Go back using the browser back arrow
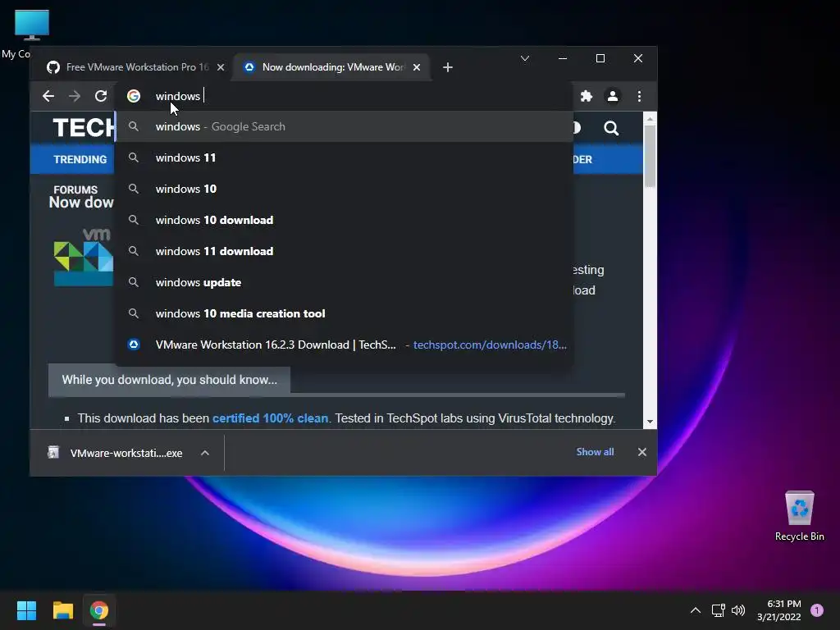Image resolution: width=840 pixels, height=630 pixels. 48,96
